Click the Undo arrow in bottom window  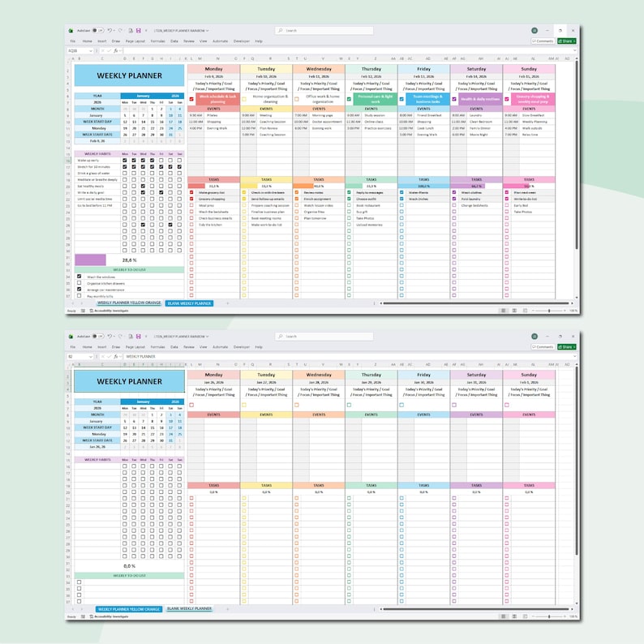[109, 336]
